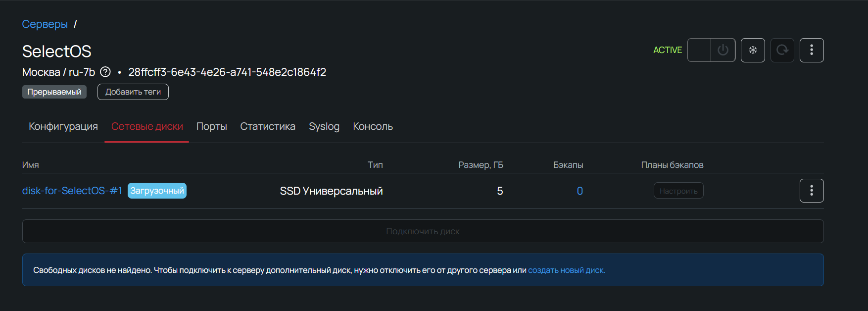Open the server actions three-dot menu
Viewport: 868px width, 311px height.
pyautogui.click(x=812, y=50)
